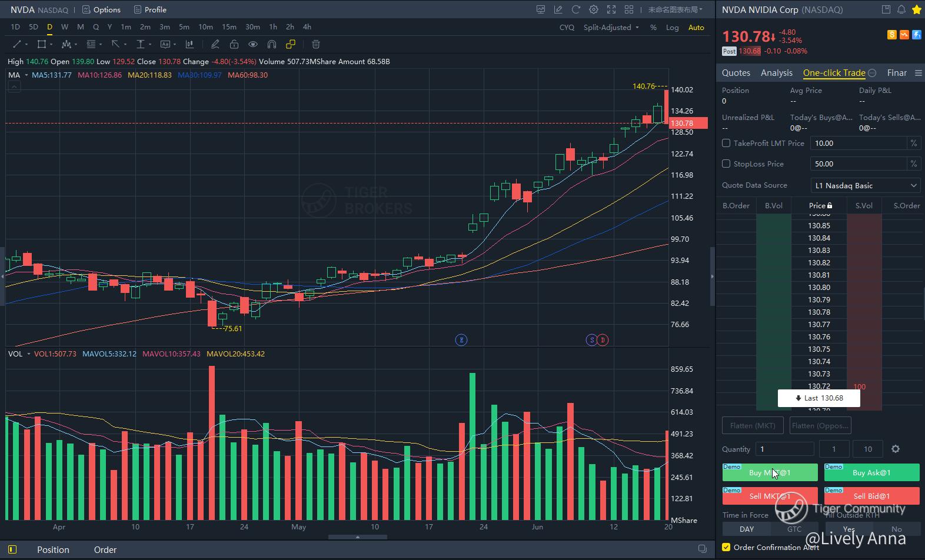The image size is (925, 560).
Task: Click the Flatten (MKT) button
Action: 753,425
